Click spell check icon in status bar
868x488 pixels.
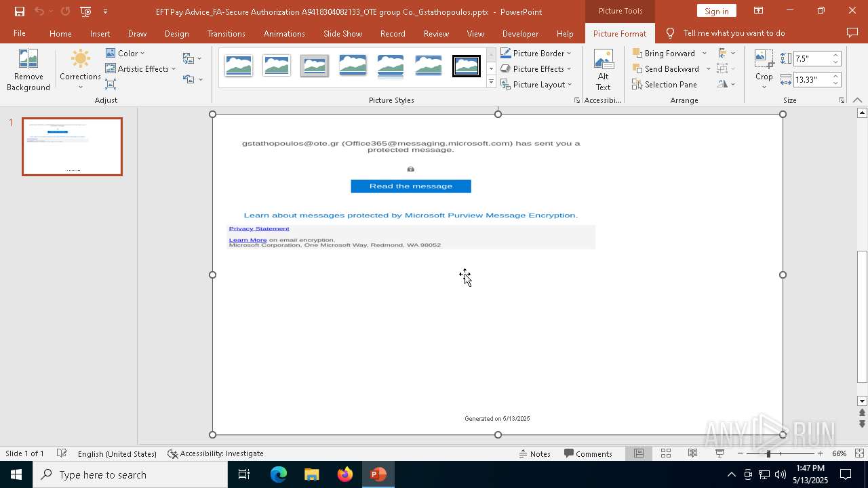pos(62,453)
